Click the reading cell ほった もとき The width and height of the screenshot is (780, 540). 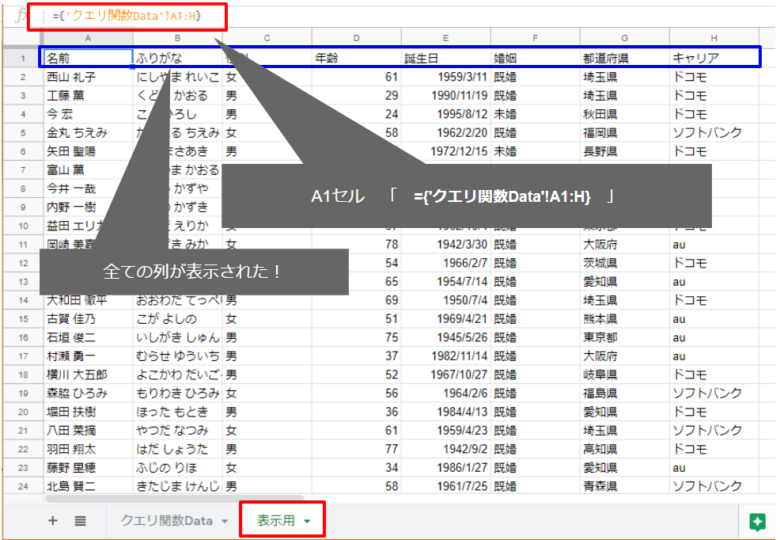[x=178, y=412]
